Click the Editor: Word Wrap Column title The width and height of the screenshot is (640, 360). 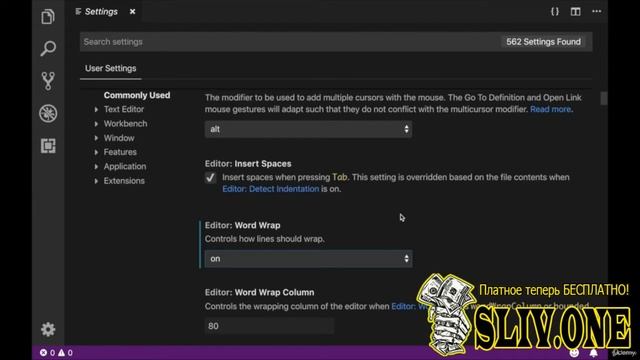260,292
